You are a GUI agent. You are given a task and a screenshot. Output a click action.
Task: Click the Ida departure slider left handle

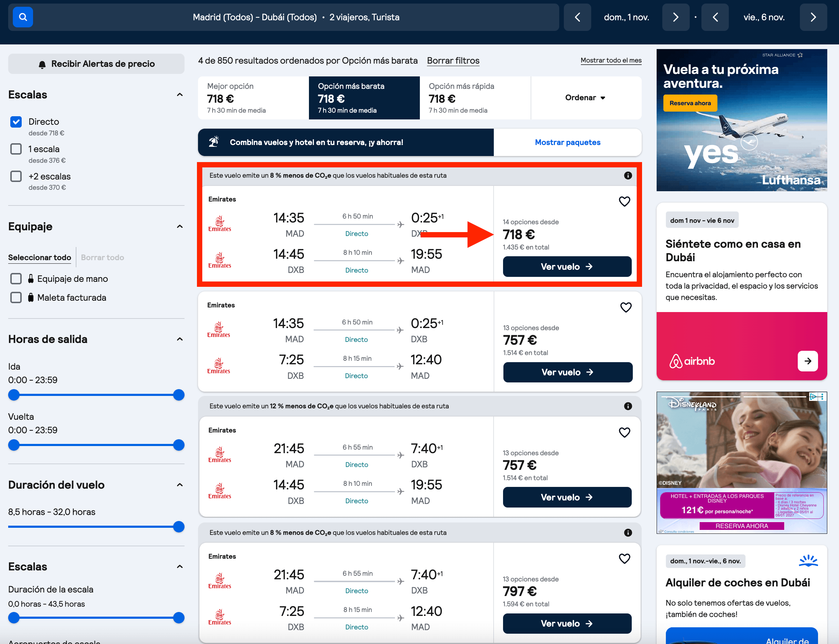tap(14, 395)
